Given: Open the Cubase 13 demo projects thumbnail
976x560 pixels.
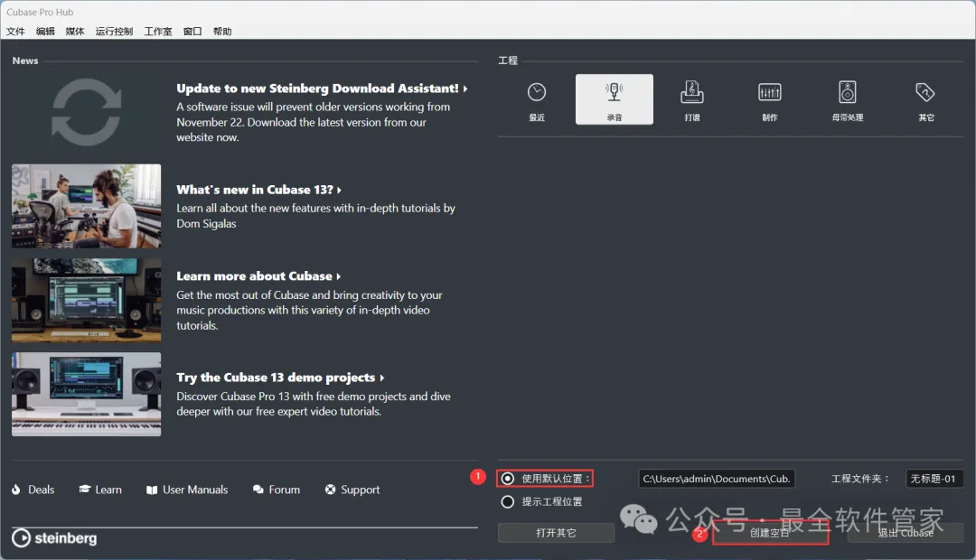Looking at the screenshot, I should [87, 395].
